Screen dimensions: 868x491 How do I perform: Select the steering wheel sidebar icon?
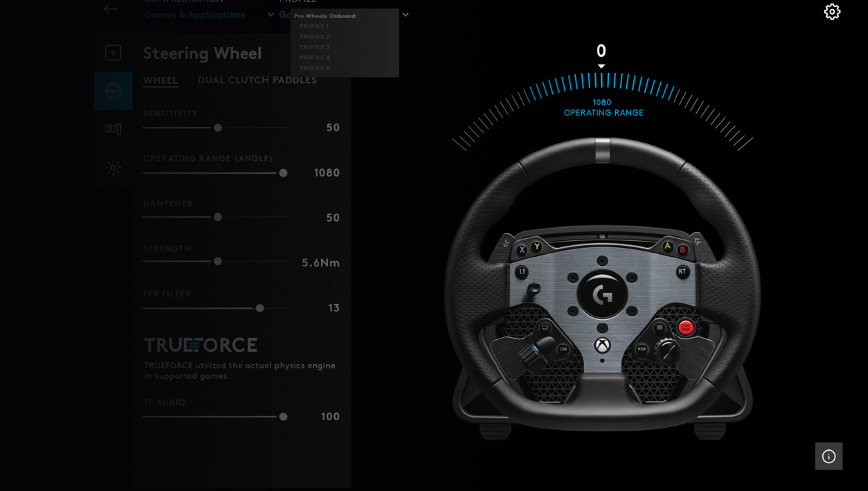113,91
